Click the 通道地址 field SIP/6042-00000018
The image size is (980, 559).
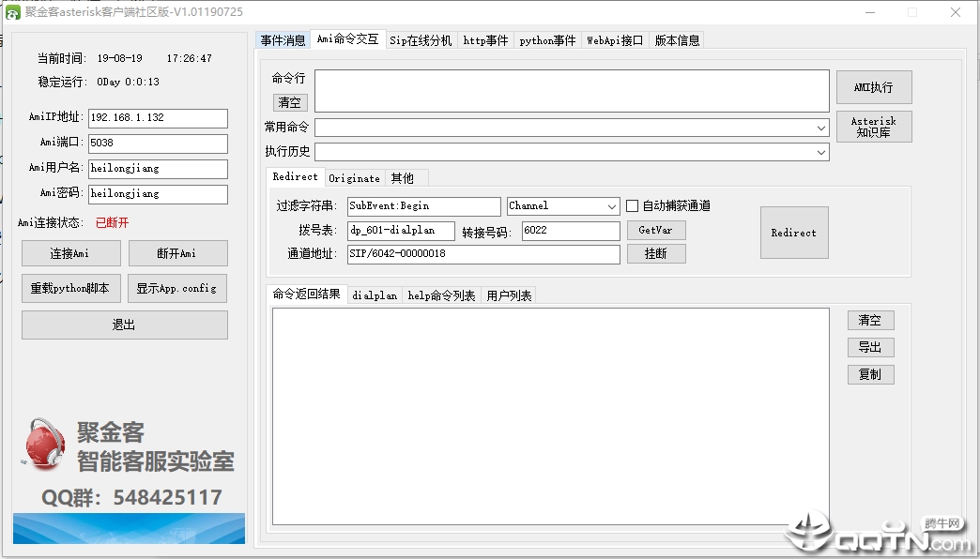click(483, 254)
